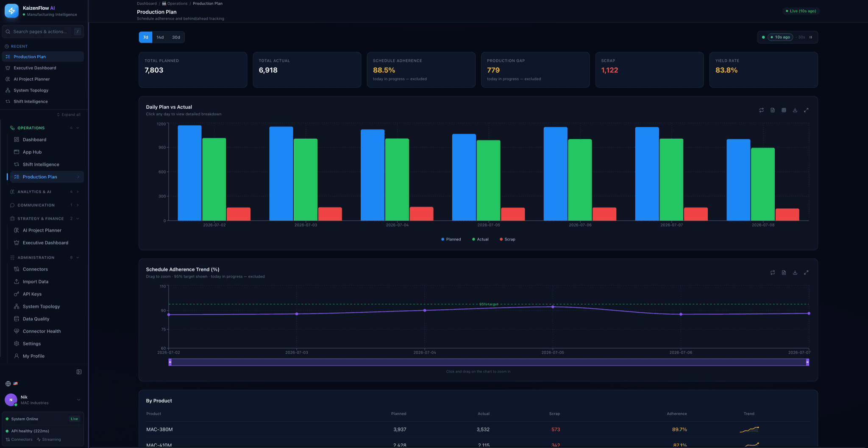Open Data Quality page
868x448 pixels.
coord(36,319)
